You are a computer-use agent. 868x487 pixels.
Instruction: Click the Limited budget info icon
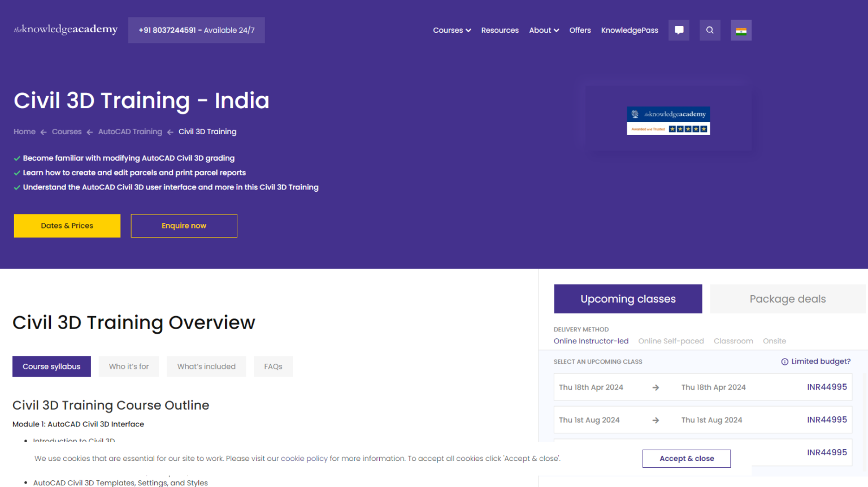pyautogui.click(x=784, y=362)
